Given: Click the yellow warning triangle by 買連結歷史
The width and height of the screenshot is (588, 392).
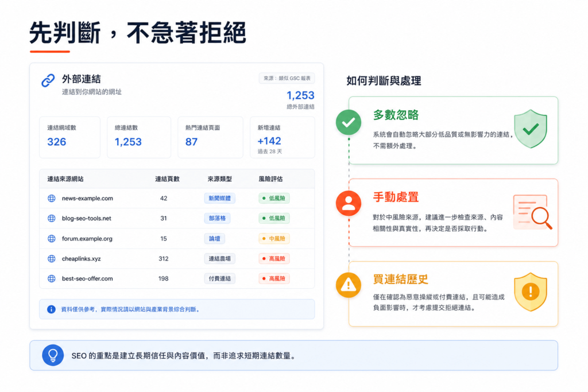Looking at the screenshot, I should coord(349,285).
